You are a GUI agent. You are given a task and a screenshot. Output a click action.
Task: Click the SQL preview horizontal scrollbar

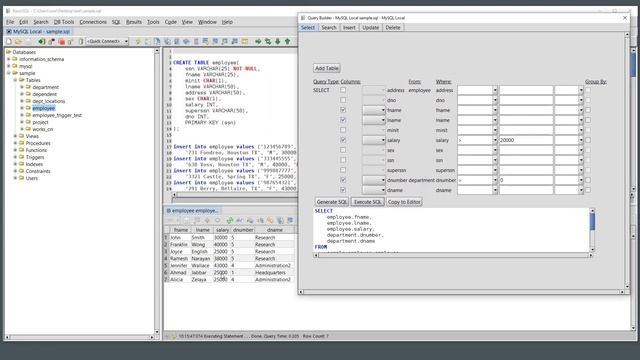click(453, 255)
